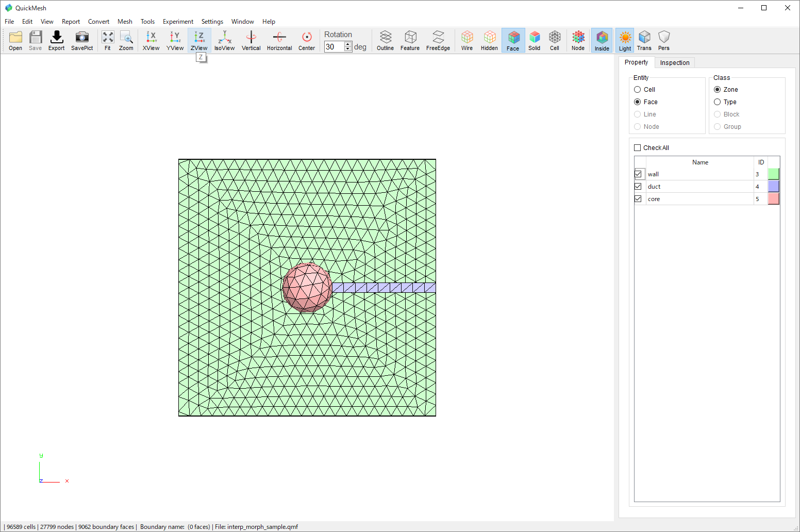Enable the Trans transparency mode
800x532 pixels.
[644, 40]
